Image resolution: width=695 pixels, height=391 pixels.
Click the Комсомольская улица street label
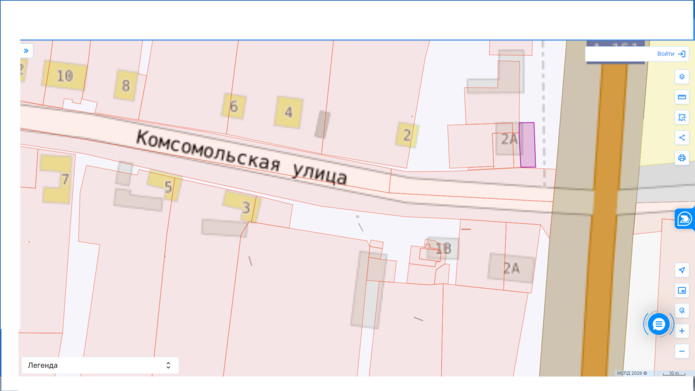[242, 157]
